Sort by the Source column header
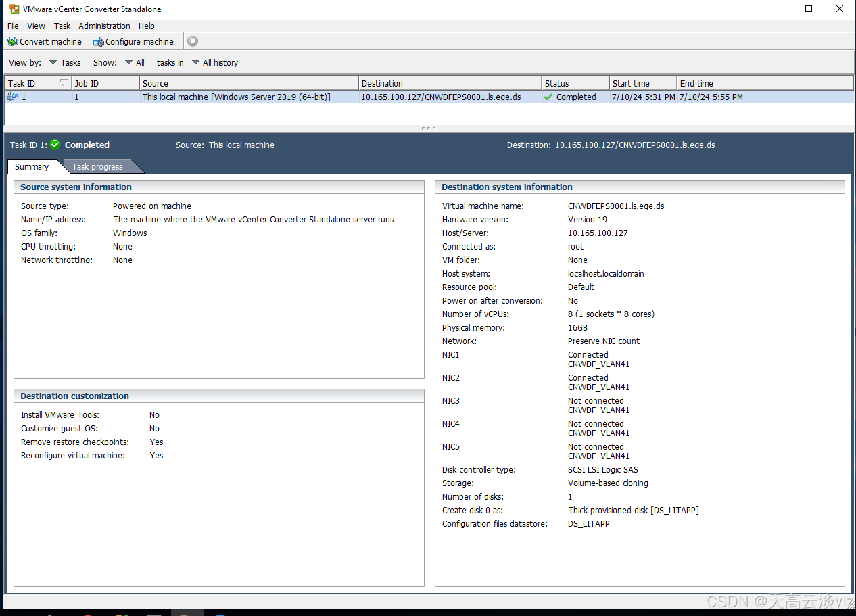 249,83
